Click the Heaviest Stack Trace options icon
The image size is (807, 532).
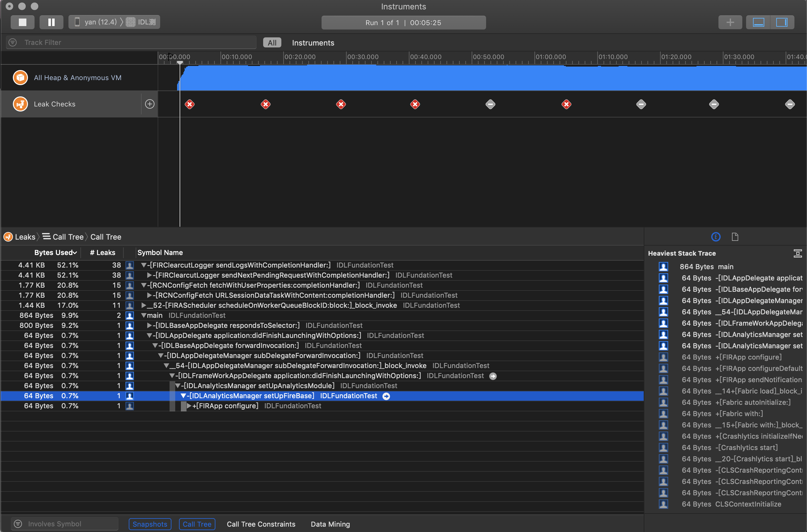pos(798,253)
